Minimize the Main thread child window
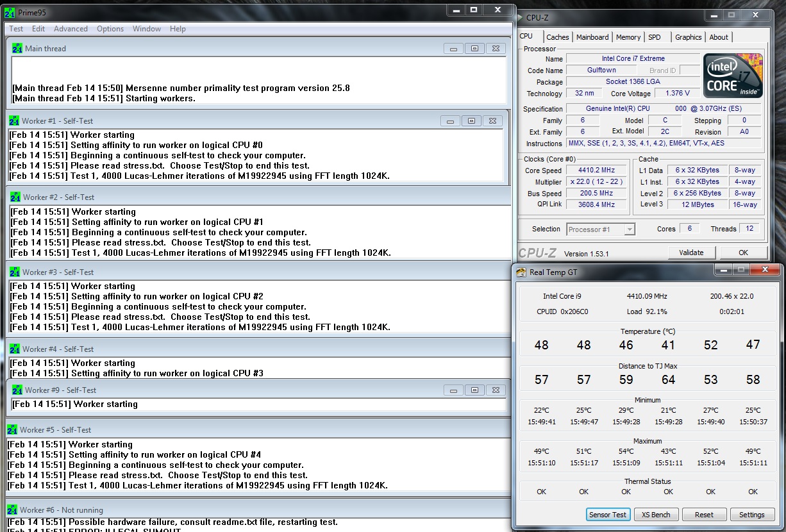The width and height of the screenshot is (786, 532). tap(453, 49)
